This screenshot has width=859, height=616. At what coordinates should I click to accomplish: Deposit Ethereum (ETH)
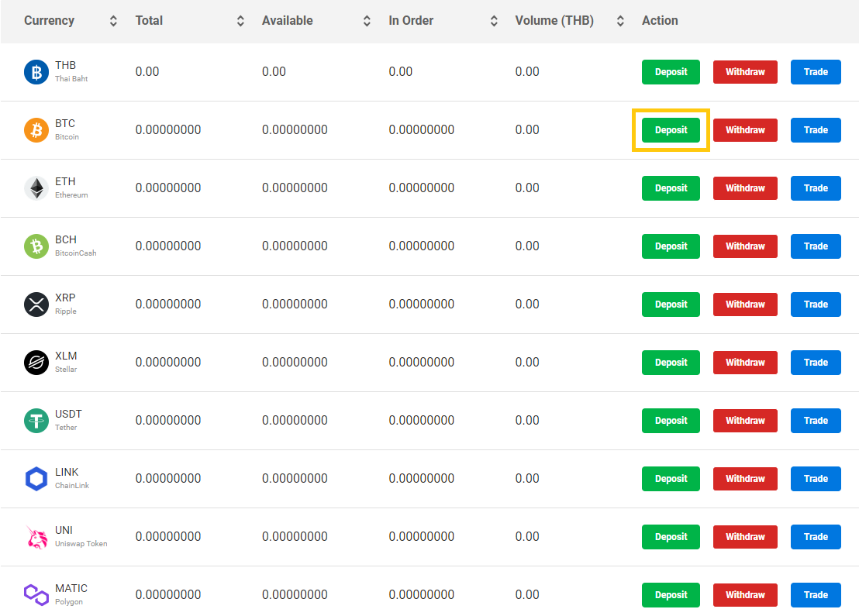point(671,188)
